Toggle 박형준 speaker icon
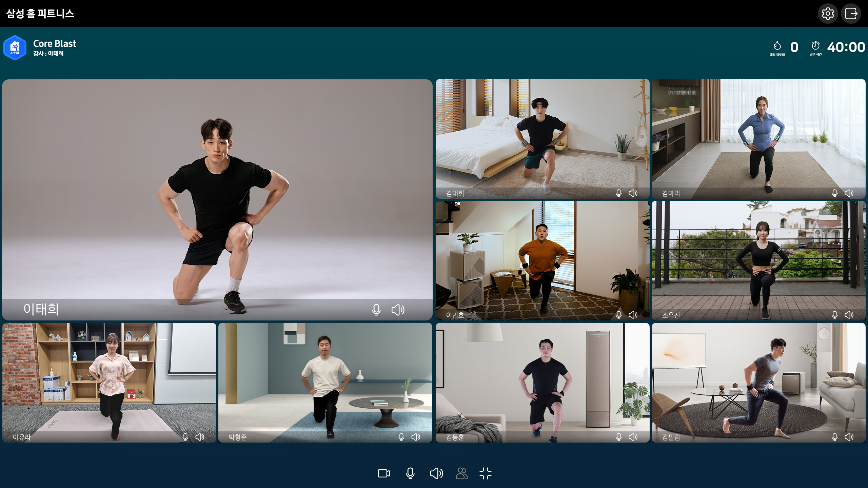 pyautogui.click(x=416, y=437)
